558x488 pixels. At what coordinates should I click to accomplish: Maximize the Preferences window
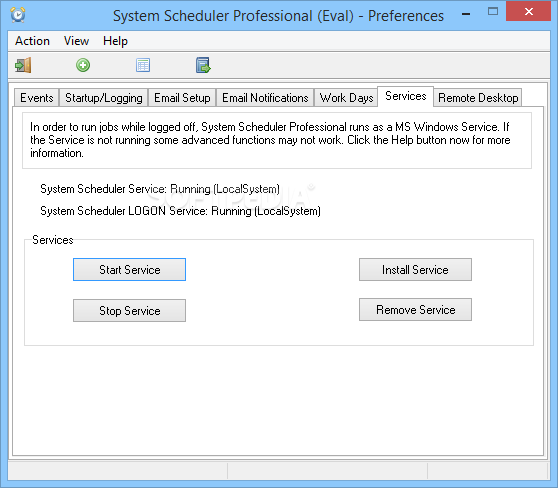(493, 11)
